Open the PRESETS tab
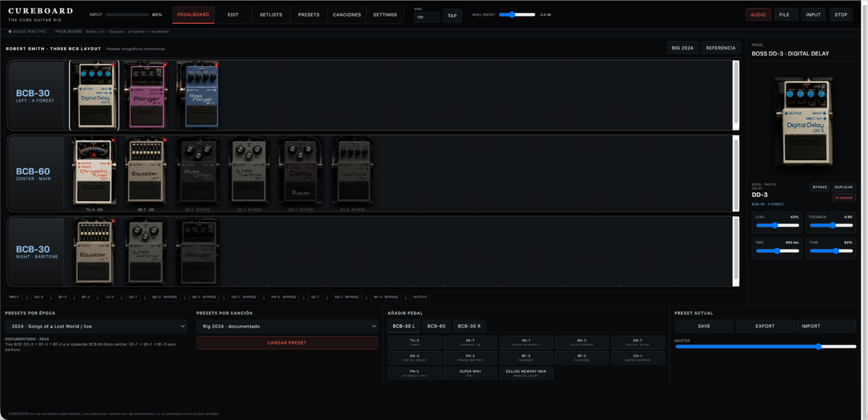The height and width of the screenshot is (420, 868). coord(309,15)
